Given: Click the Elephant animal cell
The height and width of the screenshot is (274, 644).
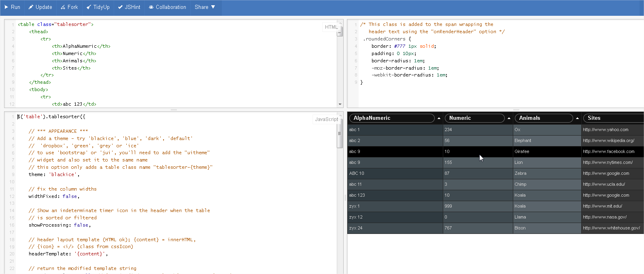Looking at the screenshot, I should pos(547,141).
